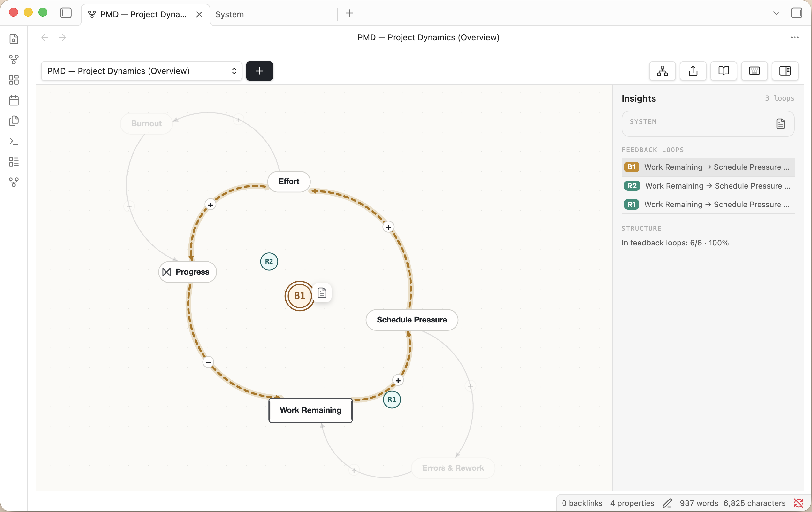Click the red sync status icon
Image resolution: width=812 pixels, height=512 pixels.
point(799,503)
